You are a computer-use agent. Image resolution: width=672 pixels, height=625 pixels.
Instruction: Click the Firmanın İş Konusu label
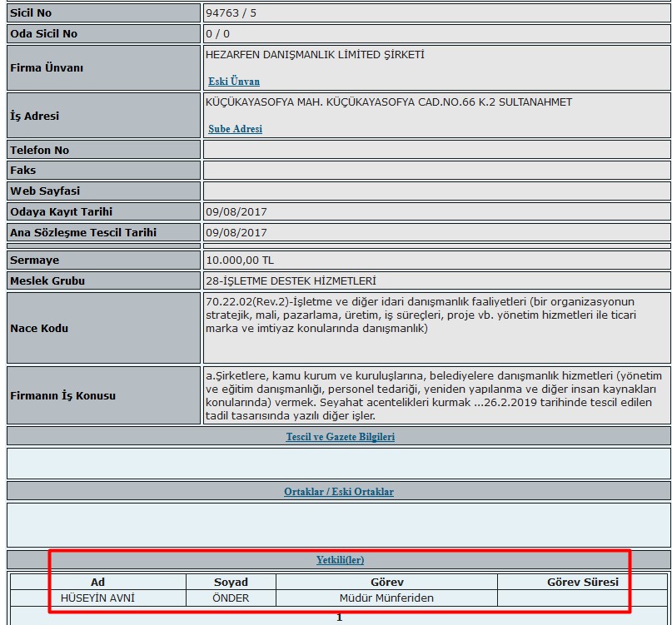coord(63,395)
